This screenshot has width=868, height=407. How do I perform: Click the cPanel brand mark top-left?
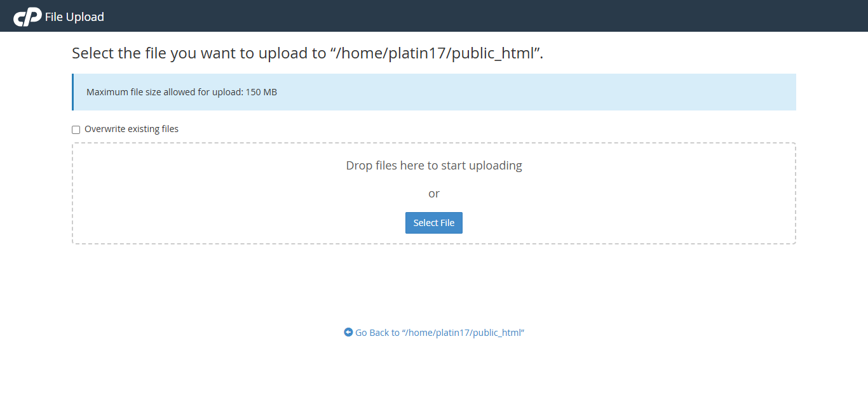(27, 16)
